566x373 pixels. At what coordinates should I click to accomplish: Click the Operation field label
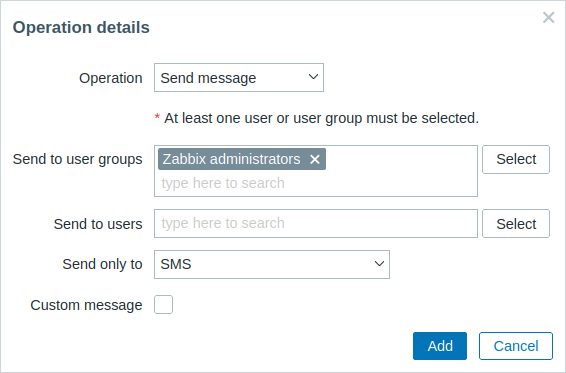coord(111,78)
